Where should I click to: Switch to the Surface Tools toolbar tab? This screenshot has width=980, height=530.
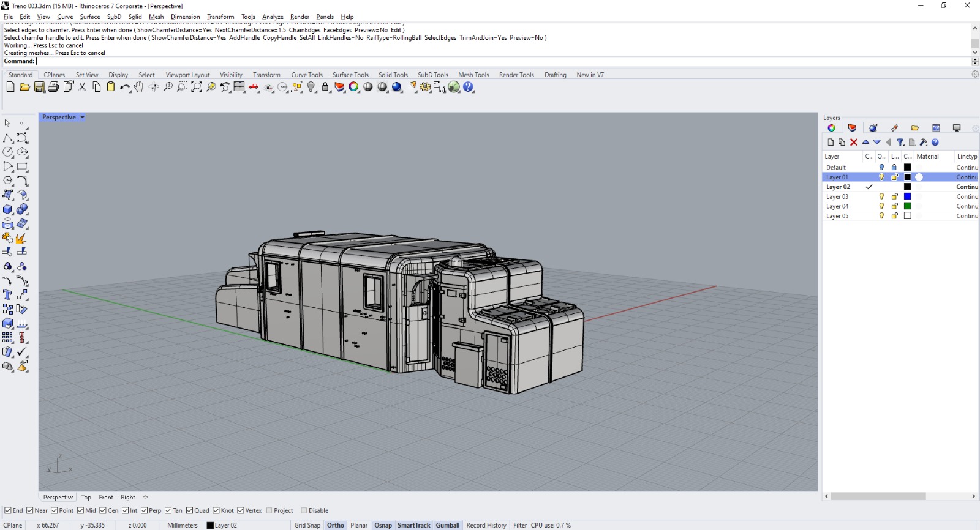point(350,75)
